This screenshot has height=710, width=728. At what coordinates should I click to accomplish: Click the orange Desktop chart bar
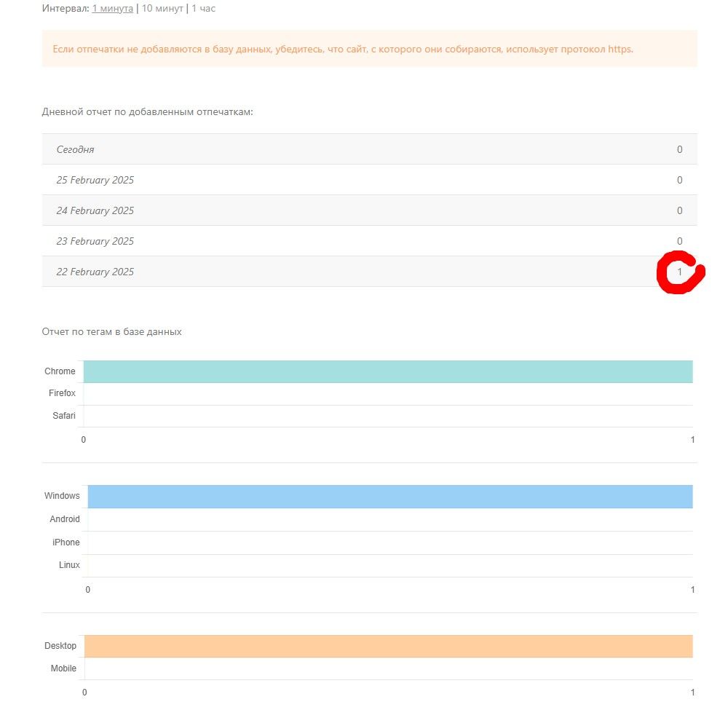click(x=388, y=646)
